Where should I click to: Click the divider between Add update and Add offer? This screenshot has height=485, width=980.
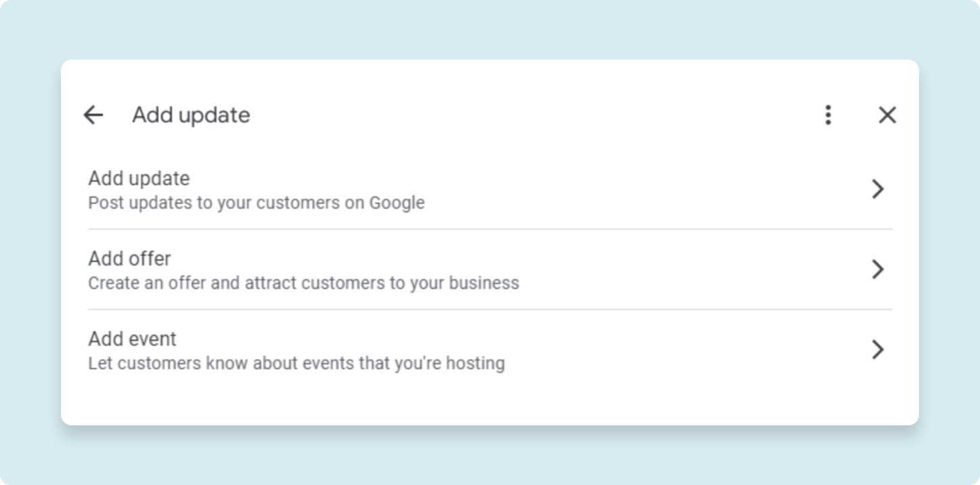pyautogui.click(x=490, y=229)
